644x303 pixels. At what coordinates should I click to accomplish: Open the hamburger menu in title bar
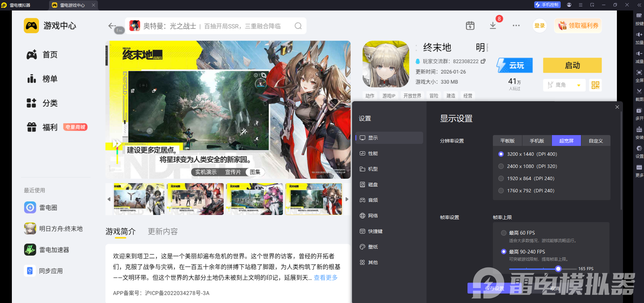click(581, 5)
